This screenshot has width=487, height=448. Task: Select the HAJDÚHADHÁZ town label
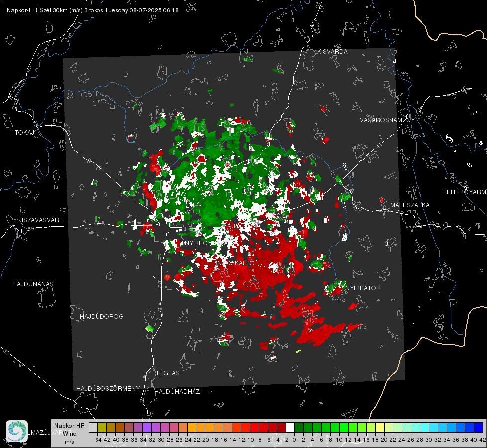point(177,391)
